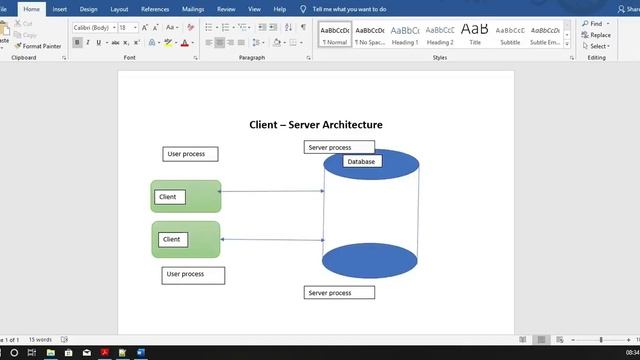Open the Review tab
Viewport: 640px width, 360px height.
(x=226, y=9)
